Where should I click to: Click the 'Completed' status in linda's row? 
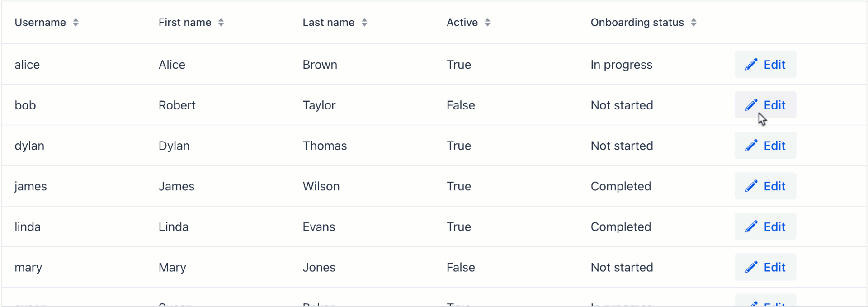pyautogui.click(x=621, y=227)
